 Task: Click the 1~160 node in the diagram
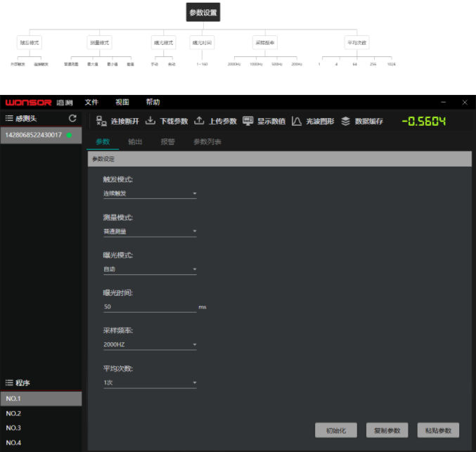click(202, 64)
